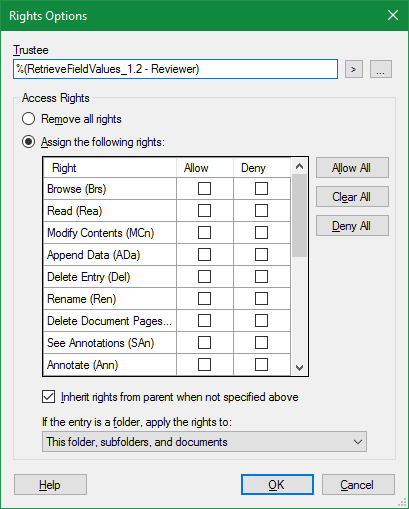Enable Allow for Modify Contents (MCn)
Screen dimensions: 409x509
tap(204, 233)
